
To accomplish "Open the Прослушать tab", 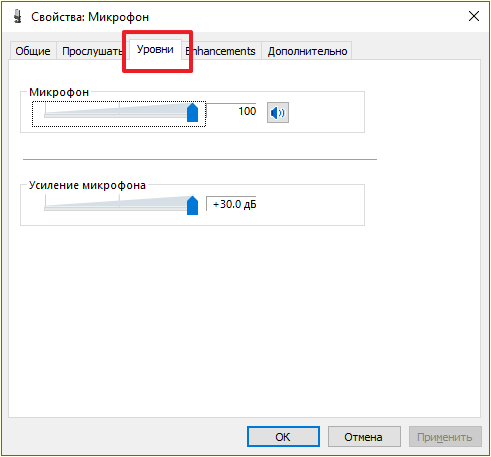I will coord(92,51).
